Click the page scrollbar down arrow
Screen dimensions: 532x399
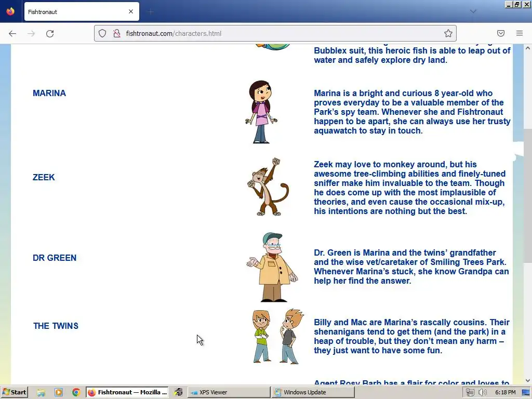[528, 381]
